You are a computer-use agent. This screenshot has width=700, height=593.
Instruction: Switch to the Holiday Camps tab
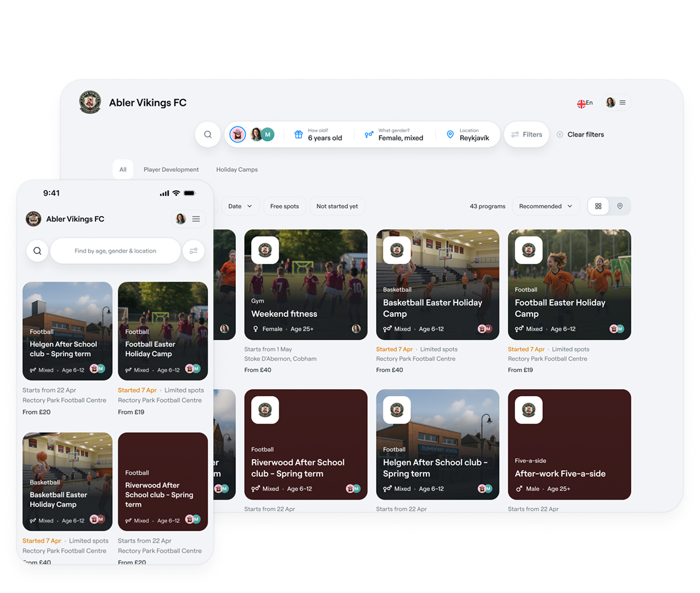[x=237, y=170]
